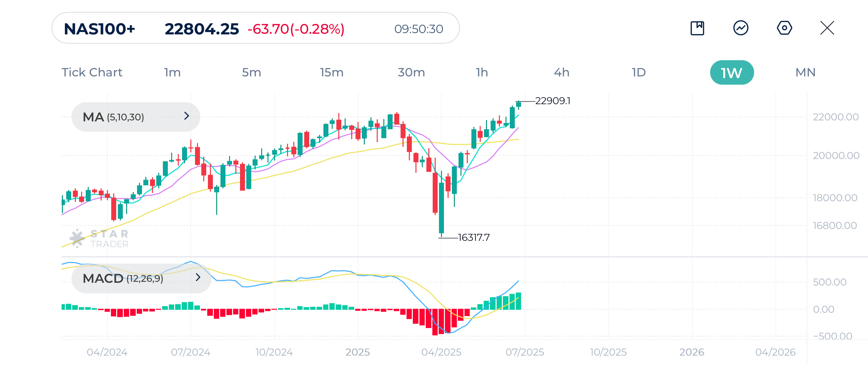Image resolution: width=868 pixels, height=384 pixels.
Task: Switch to the 15m timeframe
Action: point(332,72)
